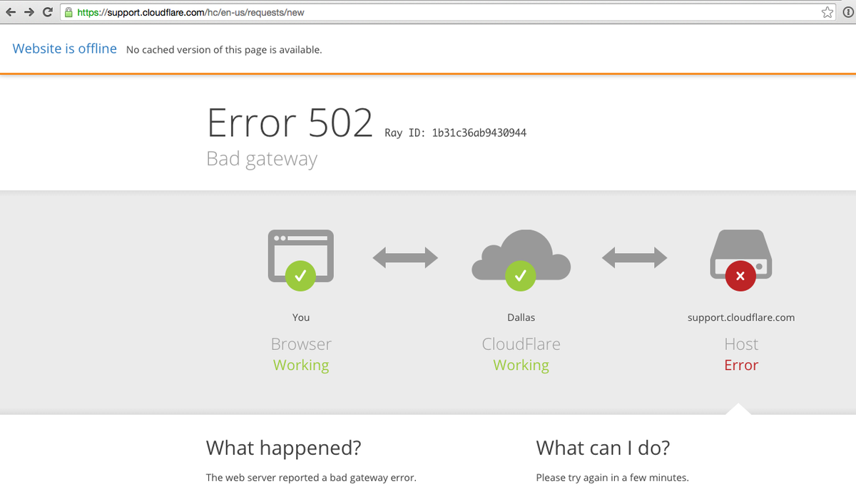Image resolution: width=856 pixels, height=504 pixels.
Task: Click 'Please try again in a few minutes'
Action: pyautogui.click(x=613, y=478)
